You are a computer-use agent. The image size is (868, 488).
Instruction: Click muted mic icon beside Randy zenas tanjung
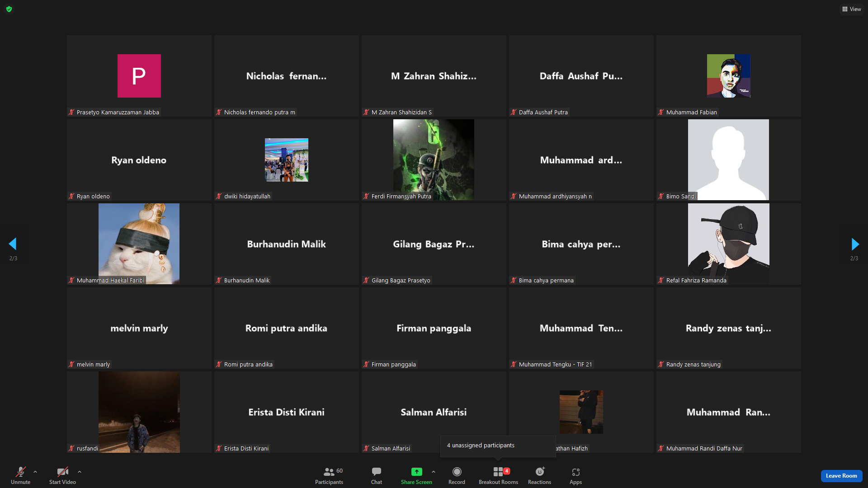point(661,364)
